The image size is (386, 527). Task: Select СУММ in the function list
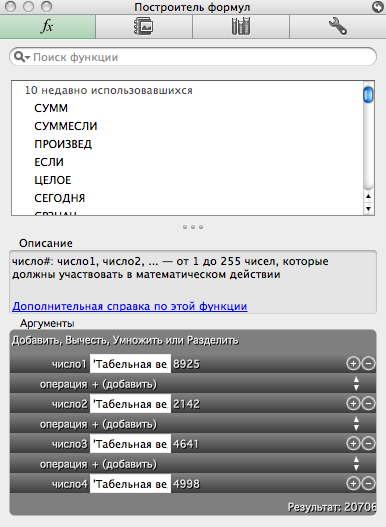(x=51, y=108)
